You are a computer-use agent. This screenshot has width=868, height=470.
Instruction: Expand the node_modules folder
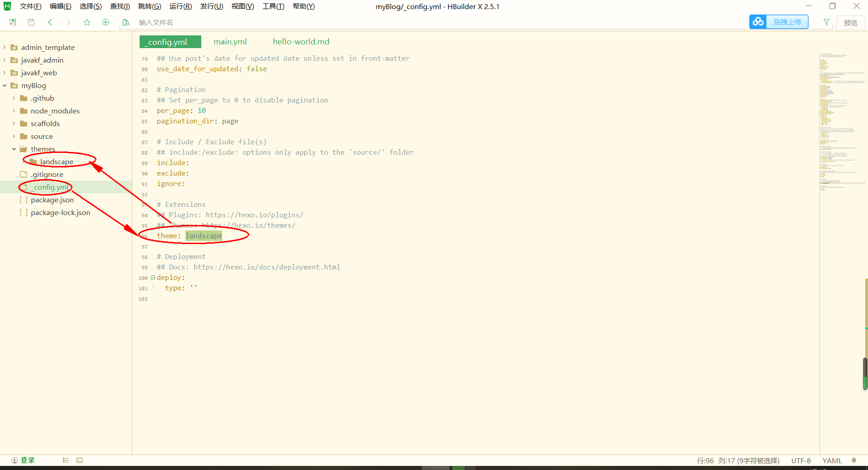(x=14, y=111)
